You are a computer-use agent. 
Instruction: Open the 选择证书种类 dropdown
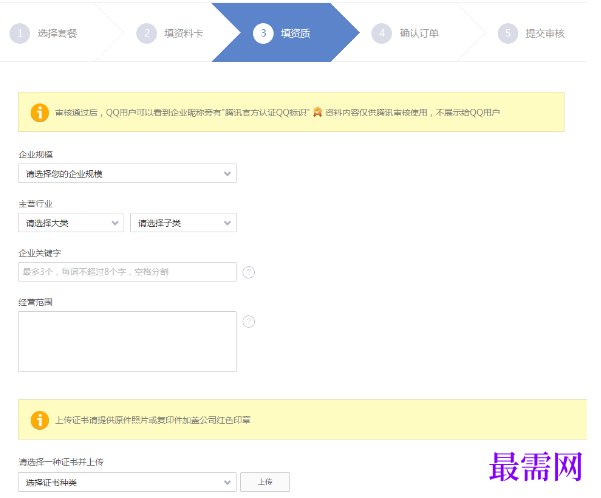127,482
